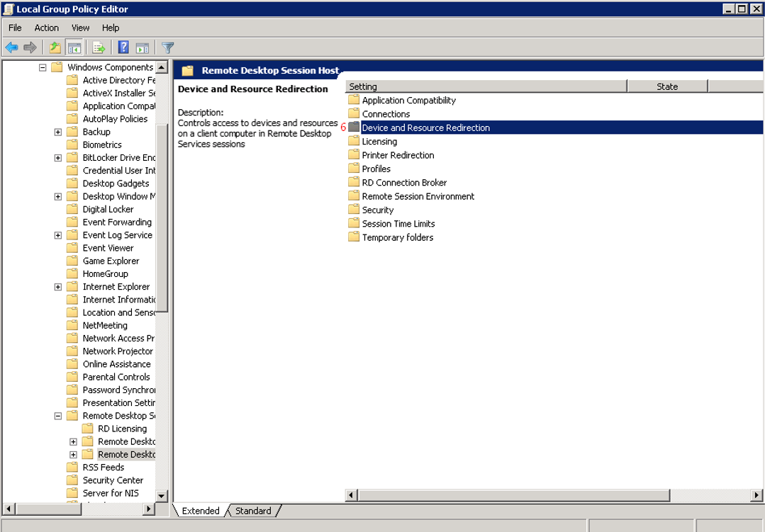Click the Back arrow toolbar icon
Image resolution: width=765 pixels, height=532 pixels.
pos(11,47)
